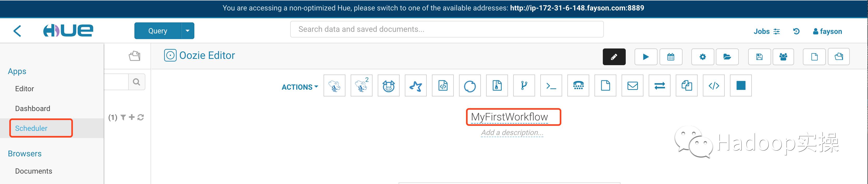Refresh the assist panel list
Screen dimensions: 868x184
tap(141, 117)
